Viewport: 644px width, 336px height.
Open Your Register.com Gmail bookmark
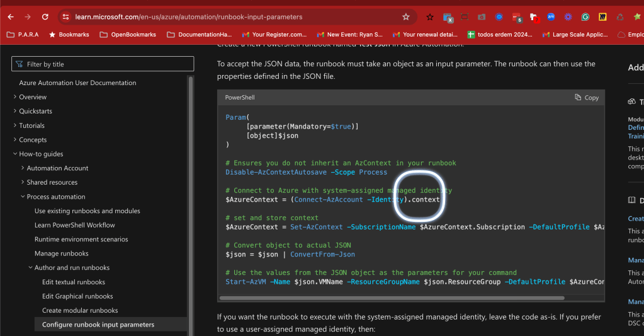[x=274, y=35]
